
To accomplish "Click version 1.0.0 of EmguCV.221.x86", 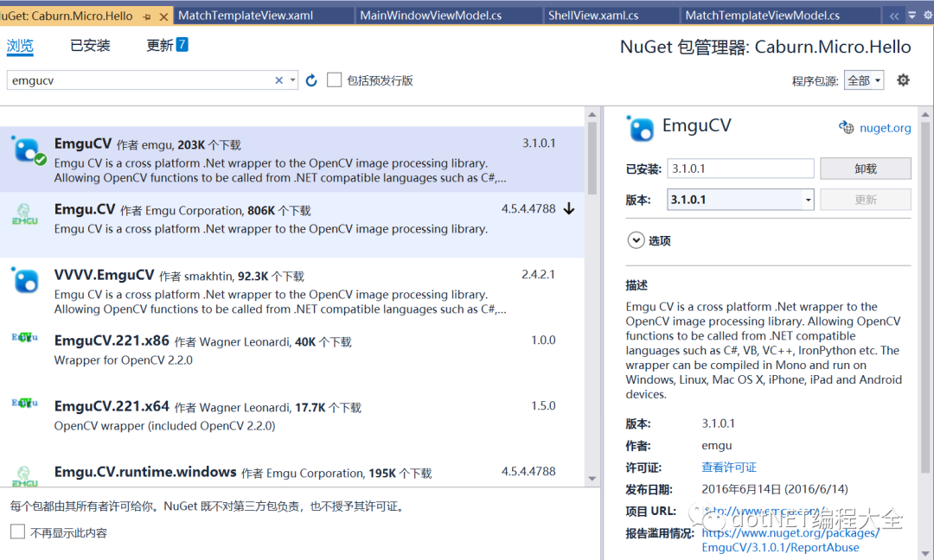I will click(x=543, y=340).
